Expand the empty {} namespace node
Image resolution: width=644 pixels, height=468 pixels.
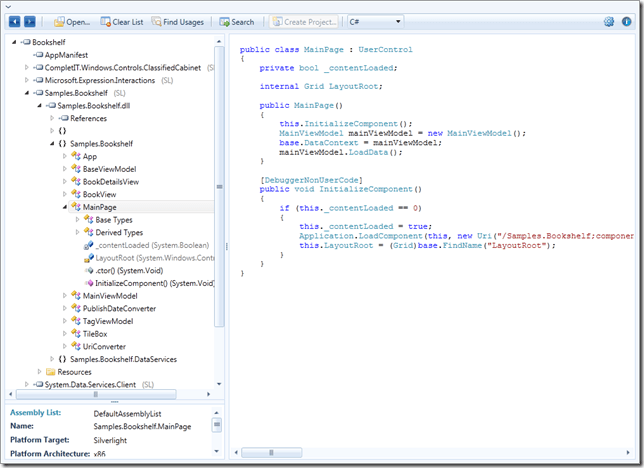click(x=52, y=131)
